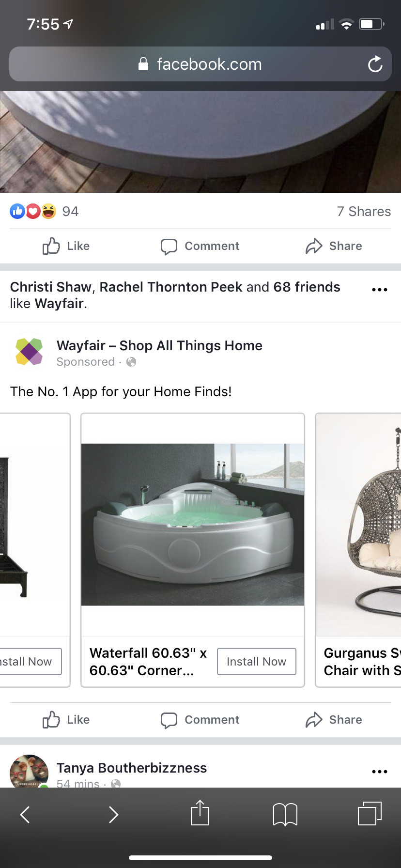The image size is (401, 868).
Task: Open options menu on Tanya Boutherbizzness post
Action: click(x=379, y=772)
